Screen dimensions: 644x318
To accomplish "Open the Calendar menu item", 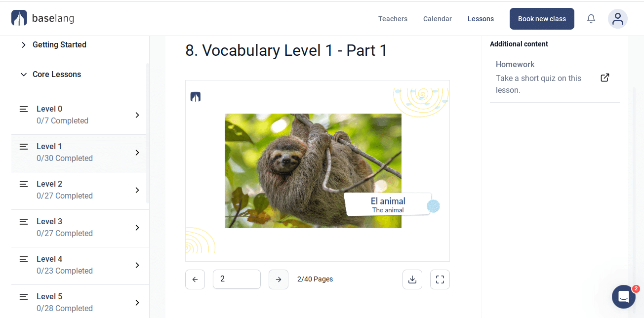I will (x=438, y=19).
